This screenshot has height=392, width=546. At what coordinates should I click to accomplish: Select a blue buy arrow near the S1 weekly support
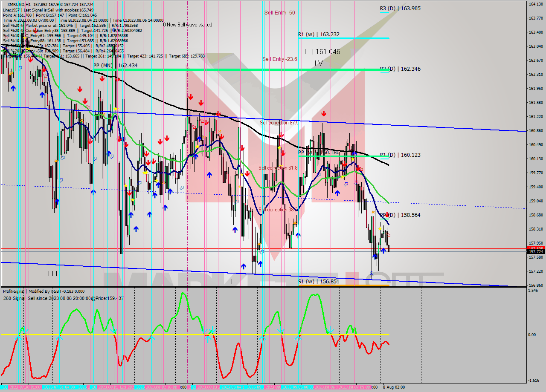coord(243,266)
